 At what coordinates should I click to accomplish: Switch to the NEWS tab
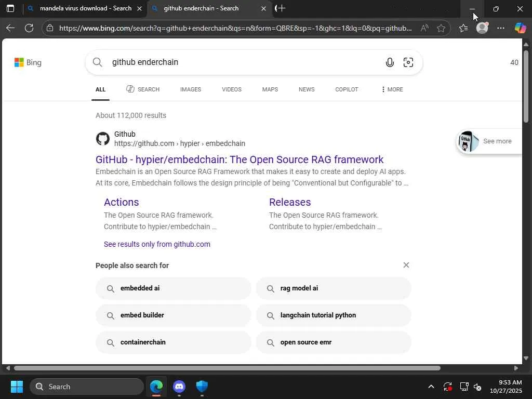[307, 89]
